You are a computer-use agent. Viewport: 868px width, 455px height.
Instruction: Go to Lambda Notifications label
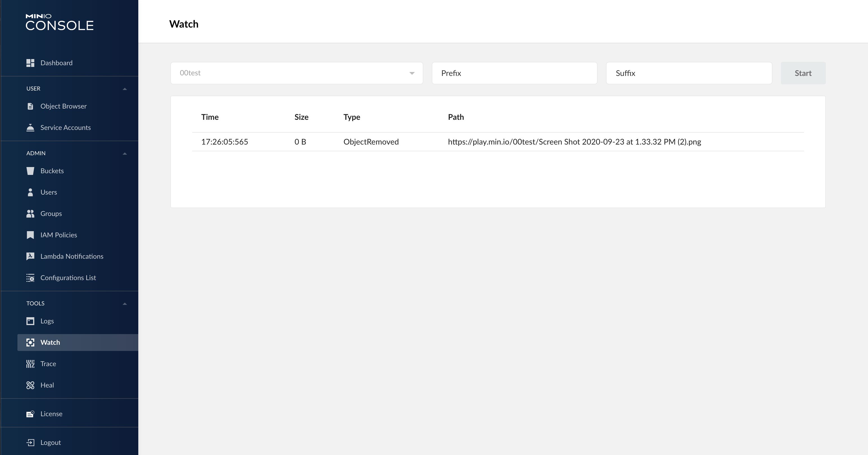[72, 256]
